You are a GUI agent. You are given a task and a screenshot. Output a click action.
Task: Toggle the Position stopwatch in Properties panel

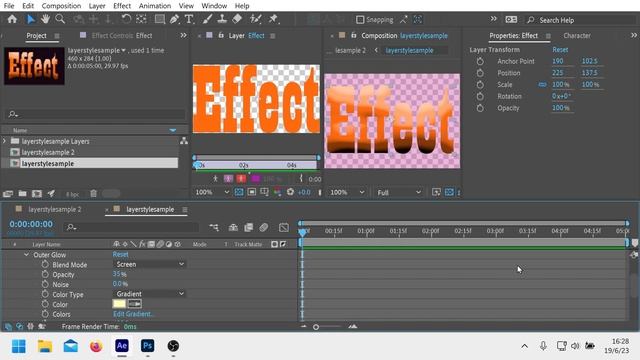click(x=480, y=73)
